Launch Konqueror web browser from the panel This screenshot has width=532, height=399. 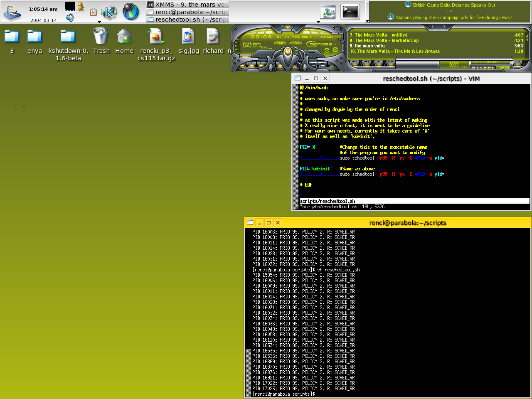point(131,12)
